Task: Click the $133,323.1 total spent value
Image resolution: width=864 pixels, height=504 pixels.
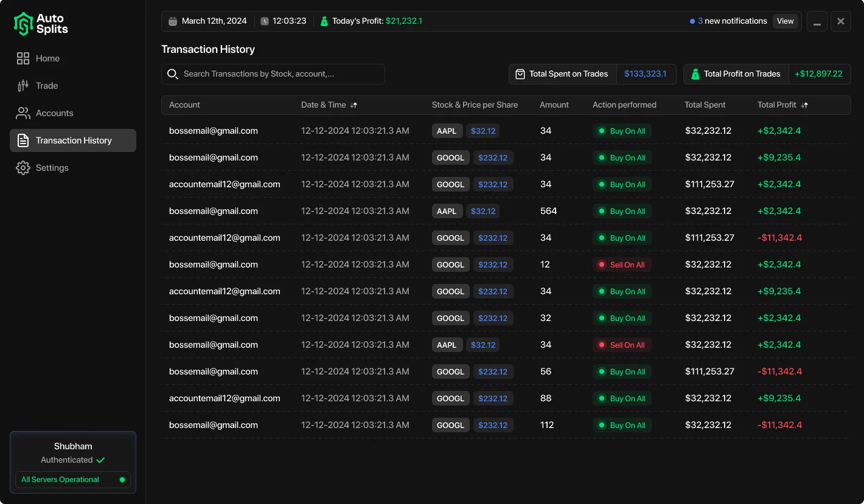Action: tap(646, 74)
